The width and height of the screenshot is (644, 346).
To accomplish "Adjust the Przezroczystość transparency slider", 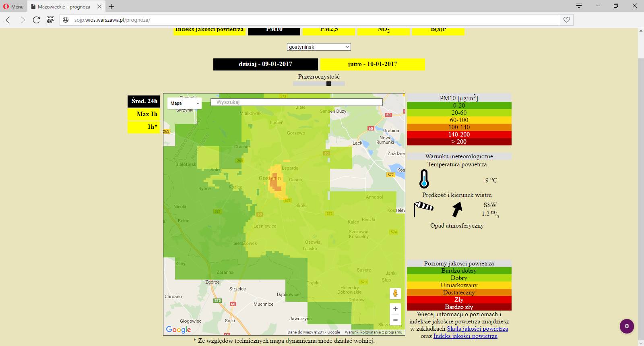I will 328,84.
